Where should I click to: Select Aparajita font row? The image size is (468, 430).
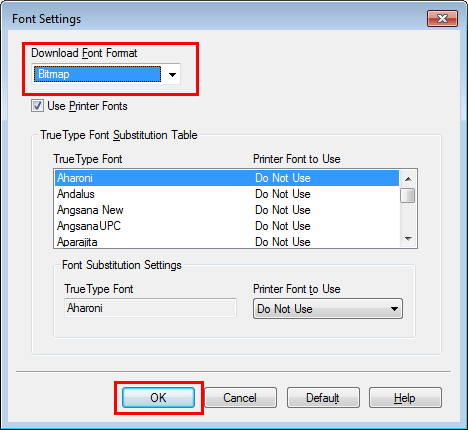(x=227, y=241)
